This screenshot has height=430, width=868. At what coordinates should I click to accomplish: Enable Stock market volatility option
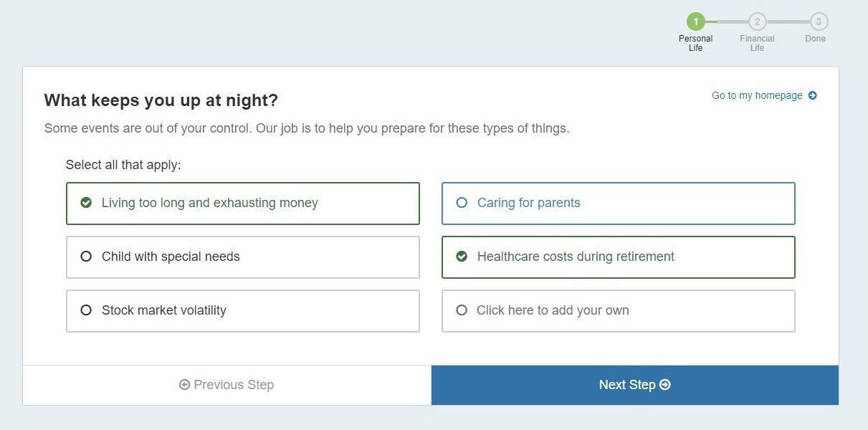pos(242,311)
